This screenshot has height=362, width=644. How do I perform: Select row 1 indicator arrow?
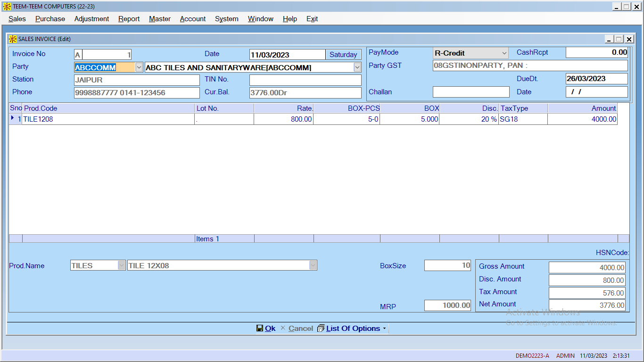click(13, 118)
